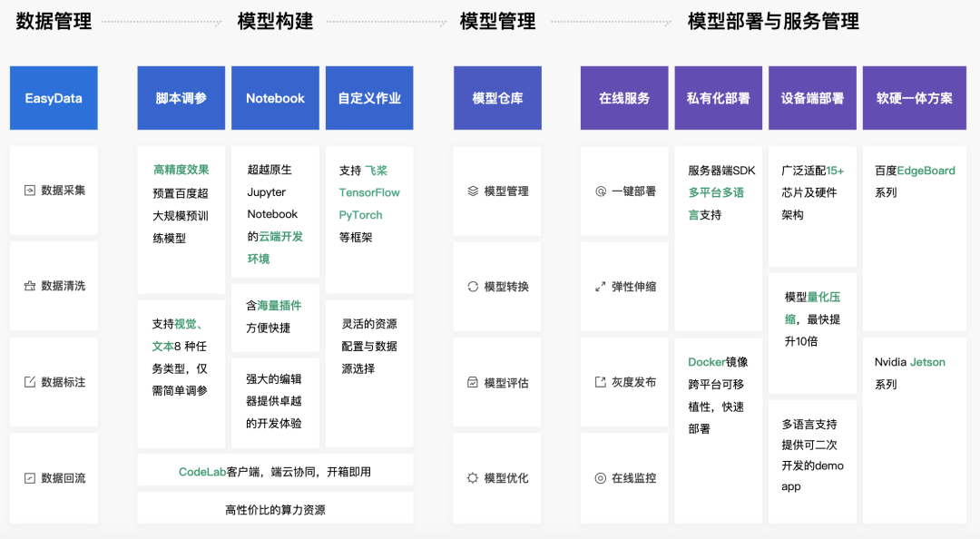Click the 模型部署与服务管理 heading
This screenshot has width=980, height=539.
(773, 21)
